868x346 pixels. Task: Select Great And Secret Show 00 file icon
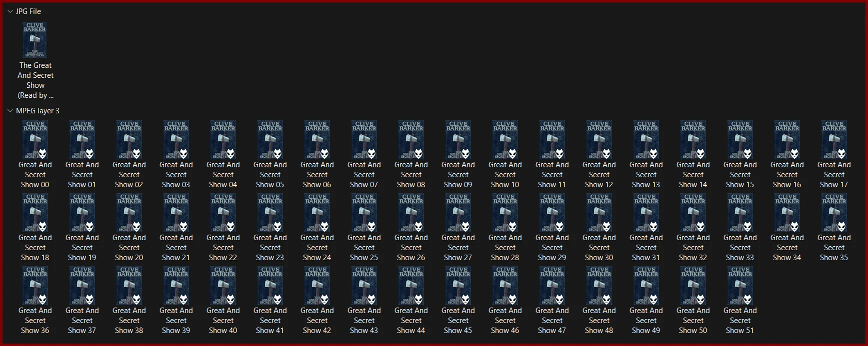click(35, 140)
